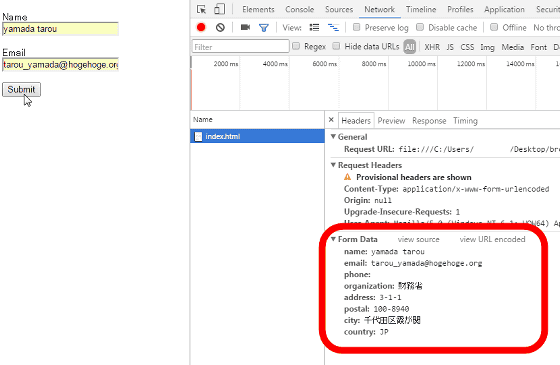Switch to Preview detail tab

pos(391,121)
